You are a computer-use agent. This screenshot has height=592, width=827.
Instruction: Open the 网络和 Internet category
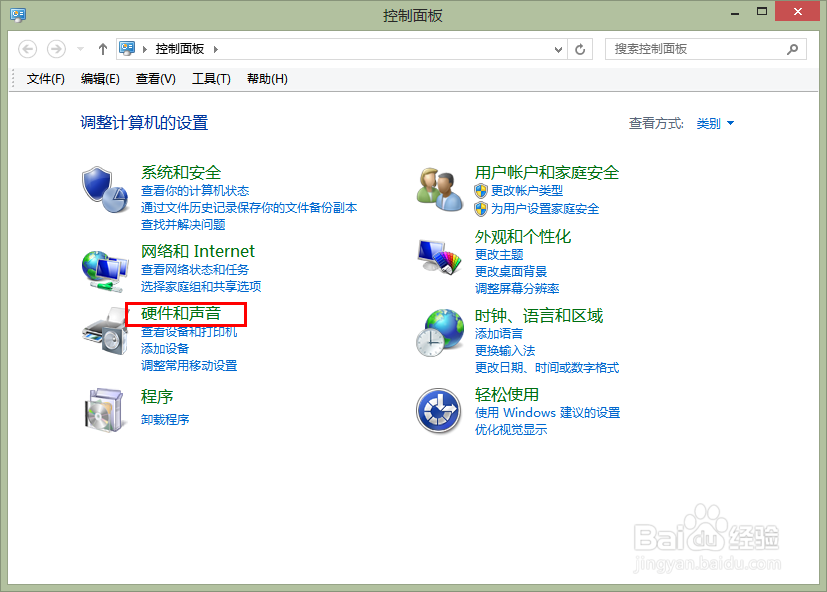click(198, 251)
